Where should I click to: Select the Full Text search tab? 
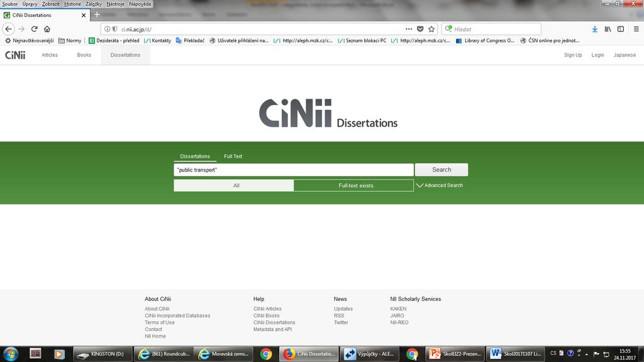coord(233,156)
